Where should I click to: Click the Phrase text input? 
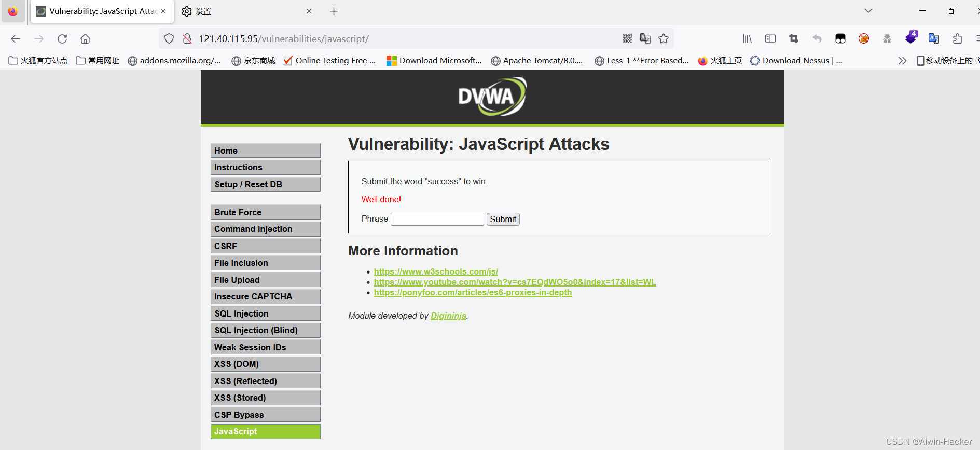[x=437, y=219]
